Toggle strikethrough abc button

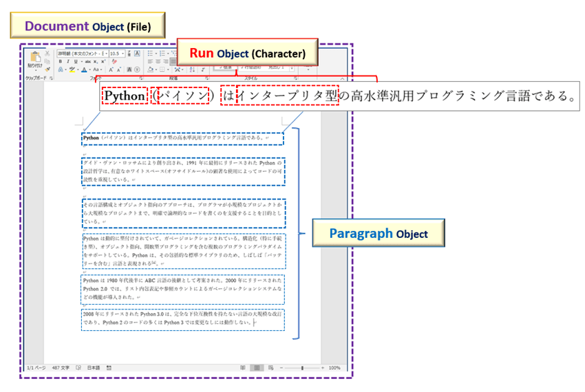coord(87,61)
